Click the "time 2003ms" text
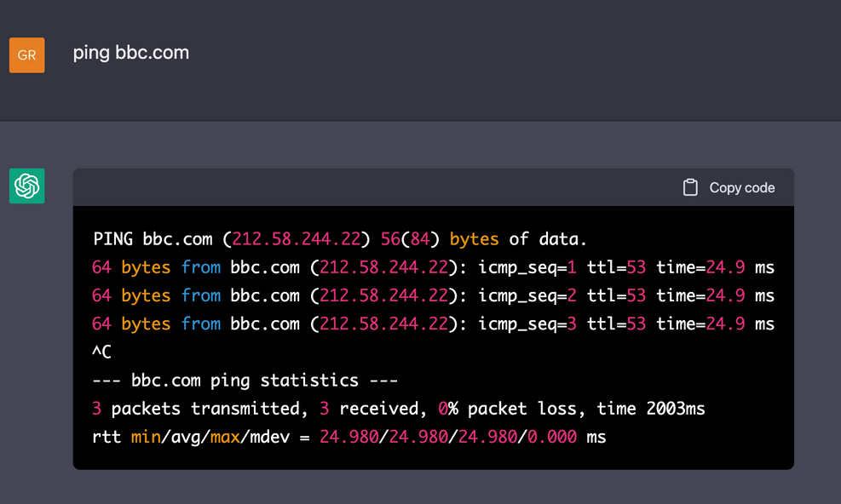 coord(651,409)
